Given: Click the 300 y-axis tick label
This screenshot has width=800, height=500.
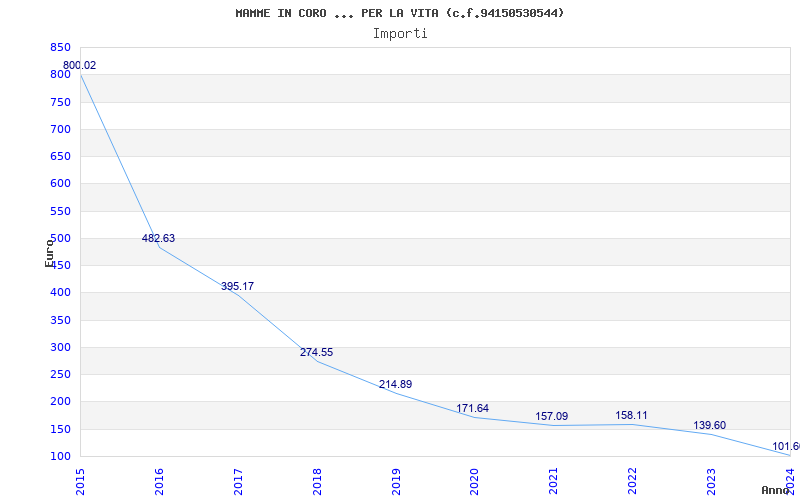Looking at the screenshot, I should point(60,347).
